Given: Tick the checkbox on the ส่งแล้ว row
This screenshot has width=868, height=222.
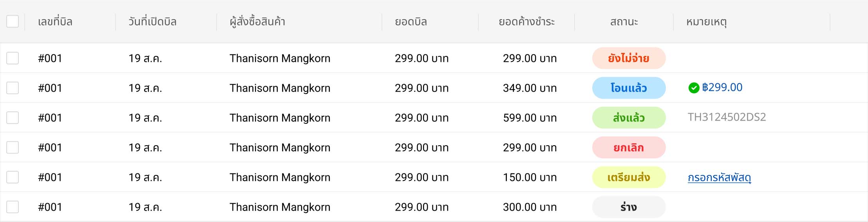Looking at the screenshot, I should [13, 117].
